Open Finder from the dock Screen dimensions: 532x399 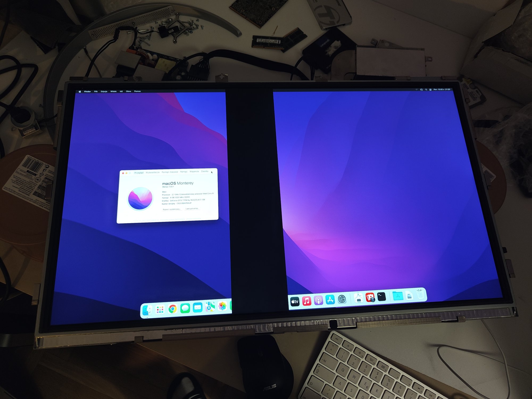(147, 310)
